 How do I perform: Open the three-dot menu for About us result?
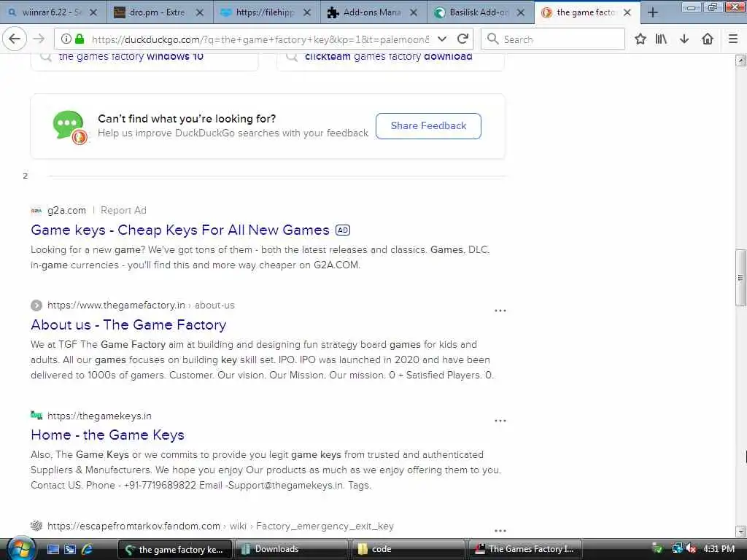click(x=500, y=311)
